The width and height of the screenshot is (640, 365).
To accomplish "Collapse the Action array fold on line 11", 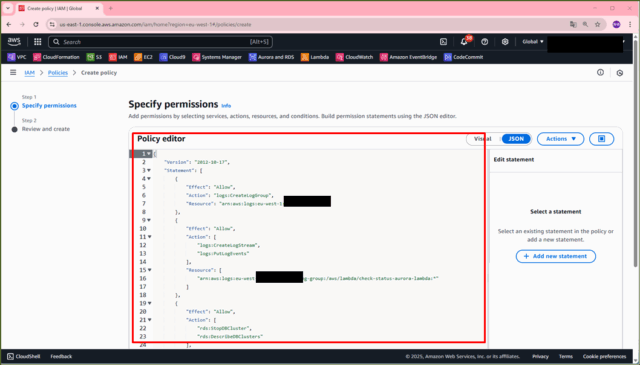I will tap(149, 237).
